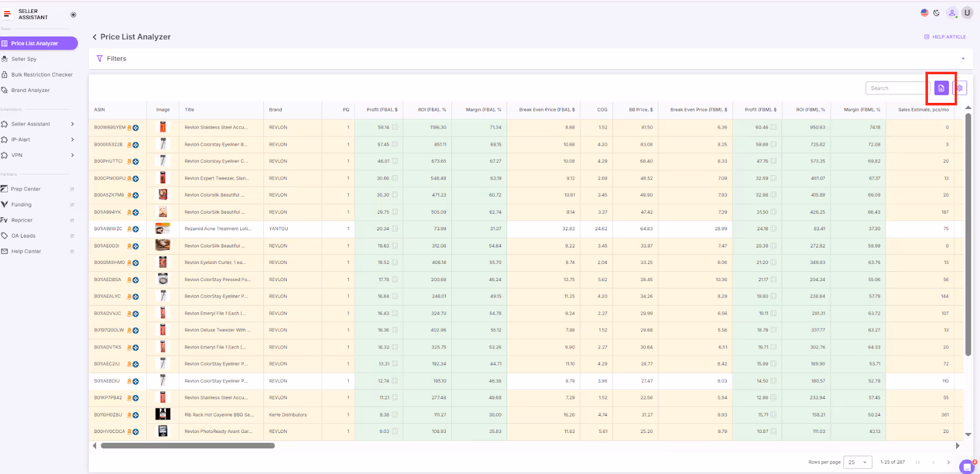Sort by COG column header

tap(602, 110)
